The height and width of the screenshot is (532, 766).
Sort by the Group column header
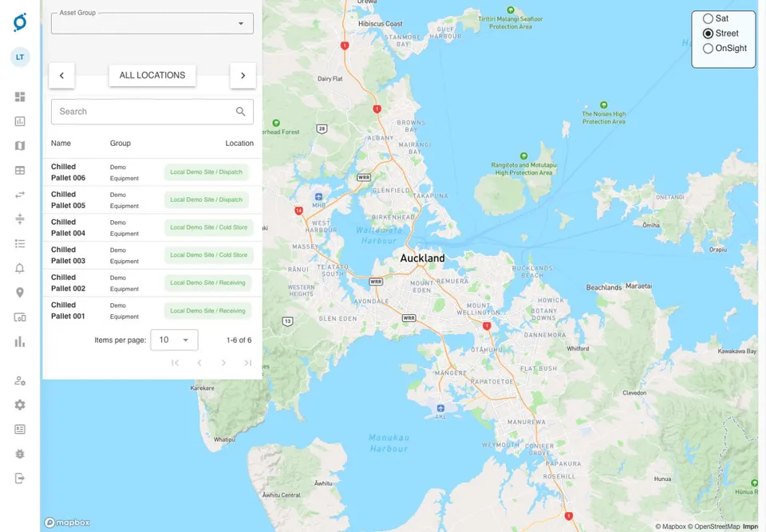coord(120,143)
